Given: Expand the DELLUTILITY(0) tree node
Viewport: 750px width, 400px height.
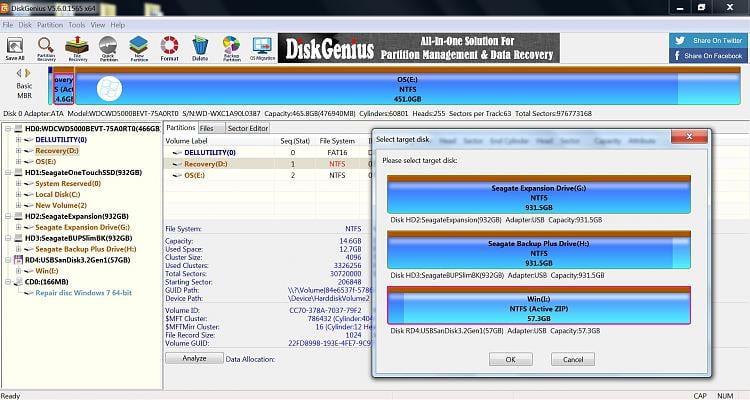Looking at the screenshot, I should [x=18, y=140].
